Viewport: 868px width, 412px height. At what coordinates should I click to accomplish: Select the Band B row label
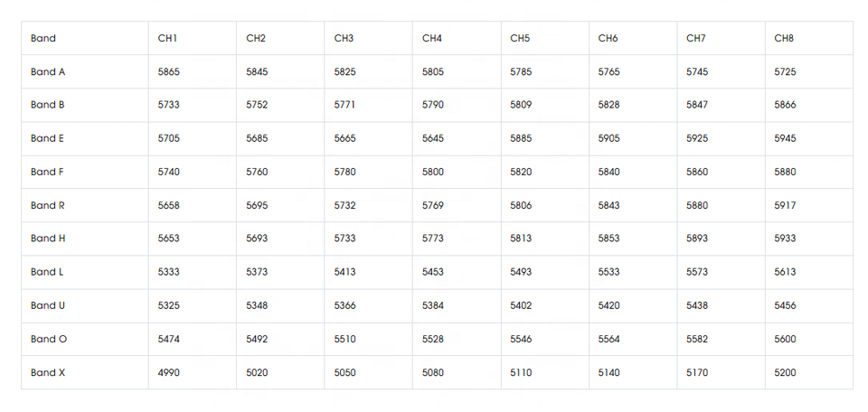pos(48,105)
